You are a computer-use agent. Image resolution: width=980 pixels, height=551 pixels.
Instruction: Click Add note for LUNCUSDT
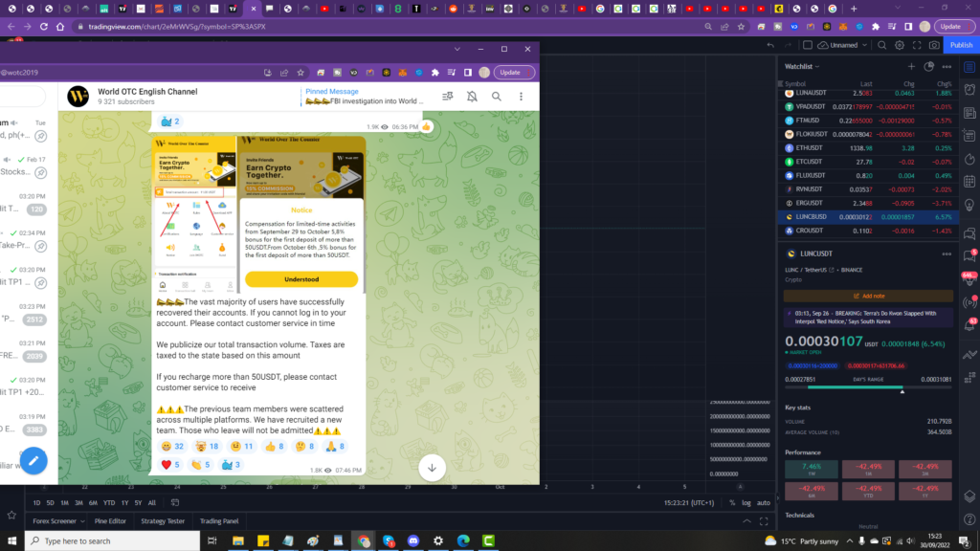[x=869, y=297]
